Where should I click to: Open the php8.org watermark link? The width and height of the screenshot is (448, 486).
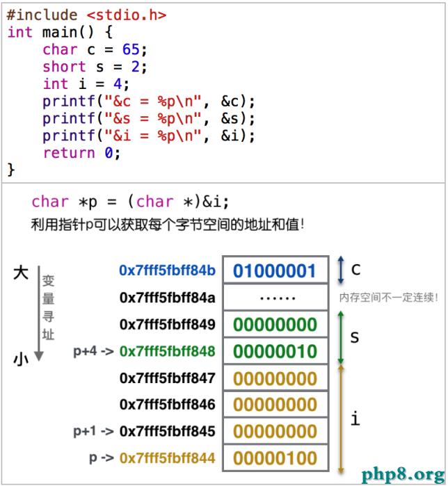click(403, 472)
